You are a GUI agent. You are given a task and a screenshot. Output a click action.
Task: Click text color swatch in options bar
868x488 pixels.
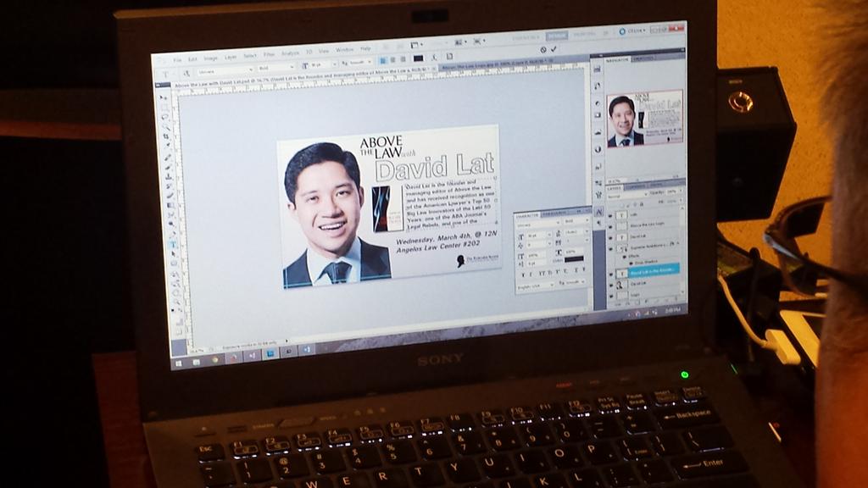[419, 58]
